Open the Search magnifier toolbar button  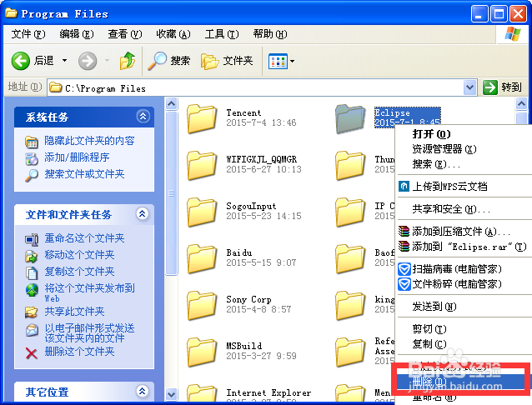(169, 61)
